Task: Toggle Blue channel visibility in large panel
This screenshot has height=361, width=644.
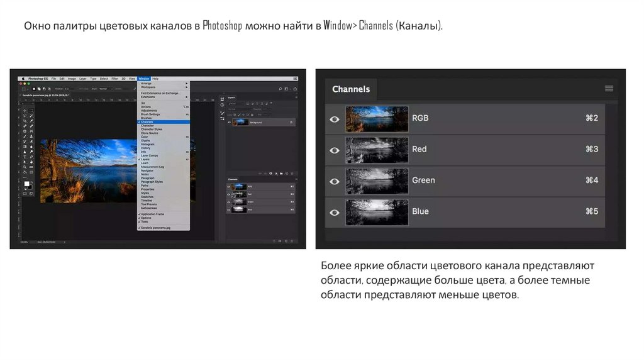Action: [x=335, y=213]
